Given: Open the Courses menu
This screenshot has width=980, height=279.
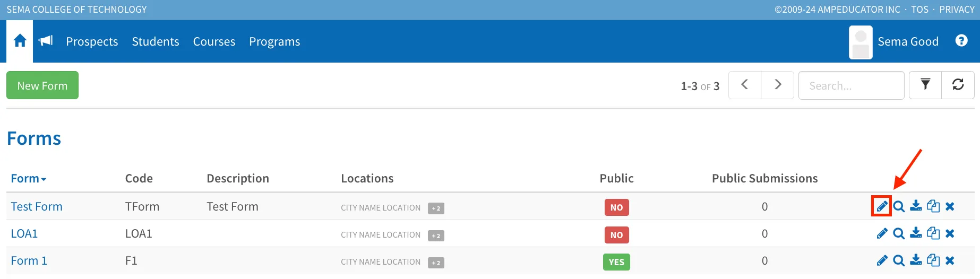Looking at the screenshot, I should click(x=214, y=41).
